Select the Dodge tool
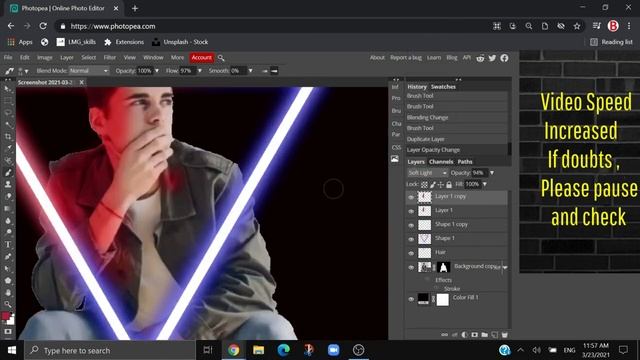 (x=8, y=232)
